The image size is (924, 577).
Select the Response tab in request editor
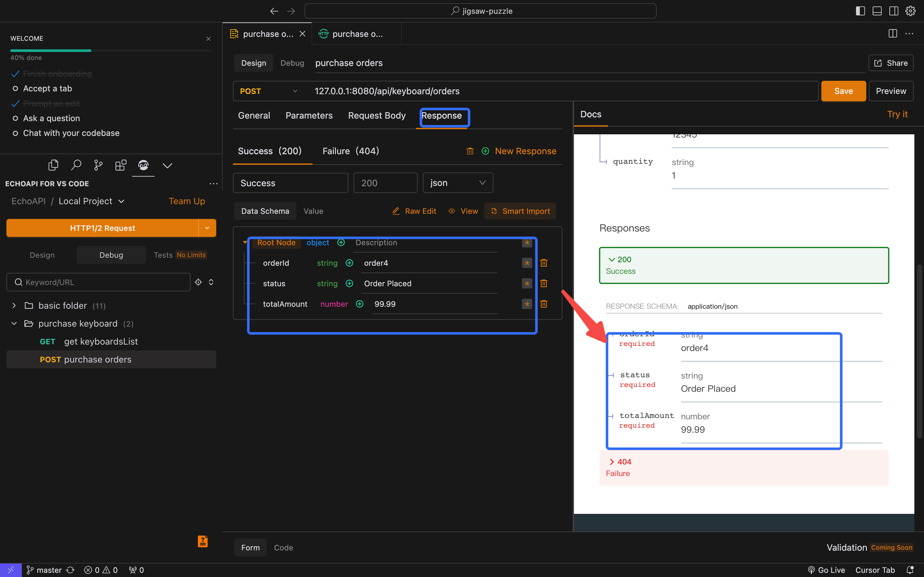click(x=441, y=115)
